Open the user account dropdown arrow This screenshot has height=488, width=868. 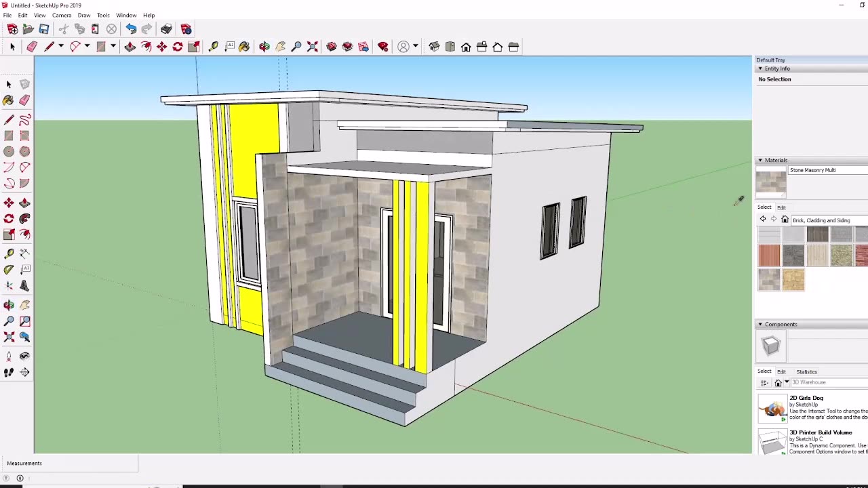415,47
